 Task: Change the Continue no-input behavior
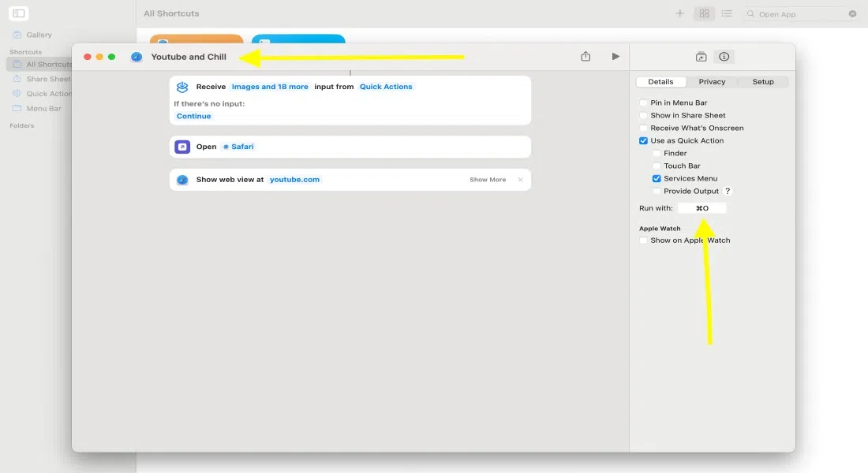click(194, 116)
